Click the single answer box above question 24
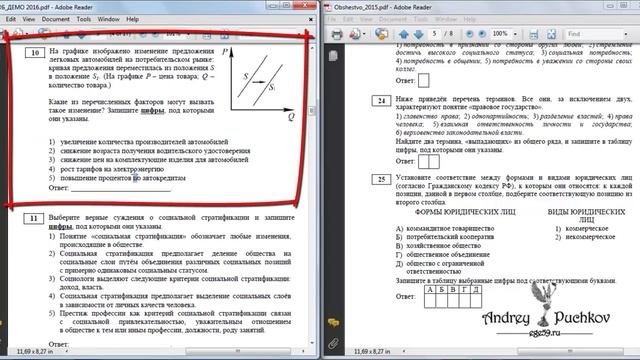 coord(424,80)
